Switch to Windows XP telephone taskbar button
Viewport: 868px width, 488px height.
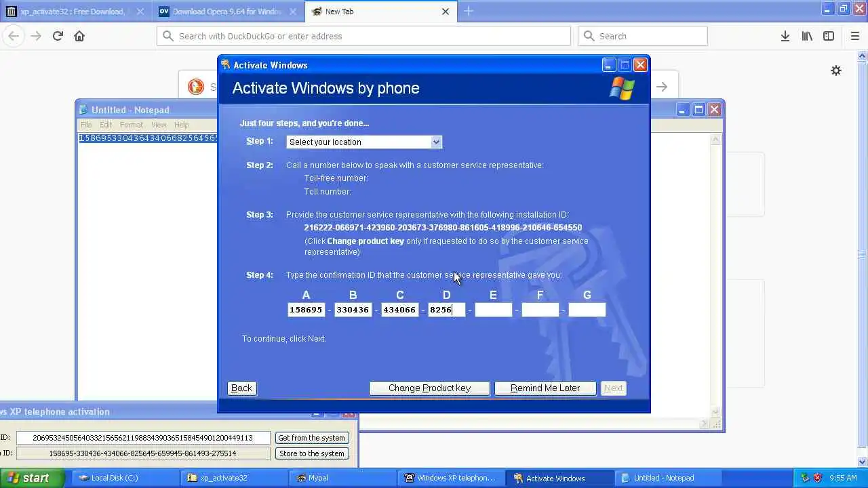[x=452, y=478]
